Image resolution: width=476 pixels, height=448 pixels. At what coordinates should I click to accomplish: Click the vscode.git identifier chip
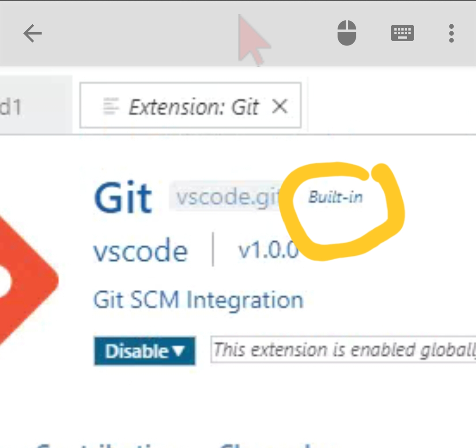(x=225, y=197)
